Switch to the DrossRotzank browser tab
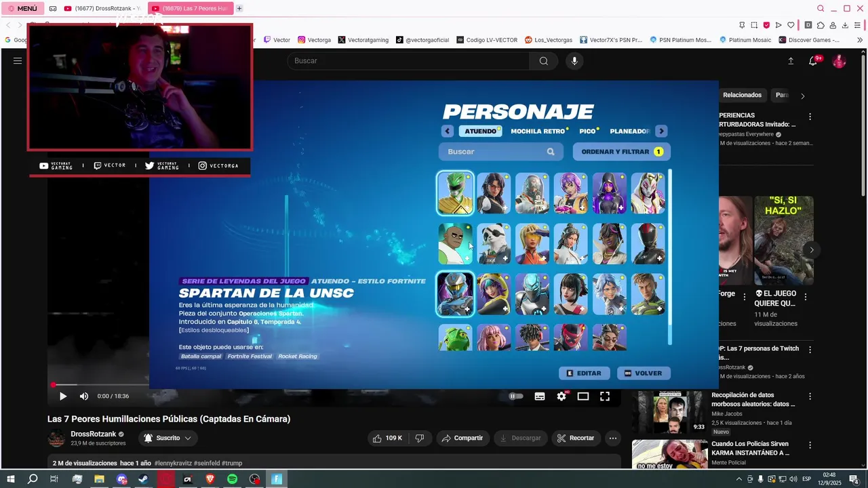The height and width of the screenshot is (488, 868). point(102,9)
